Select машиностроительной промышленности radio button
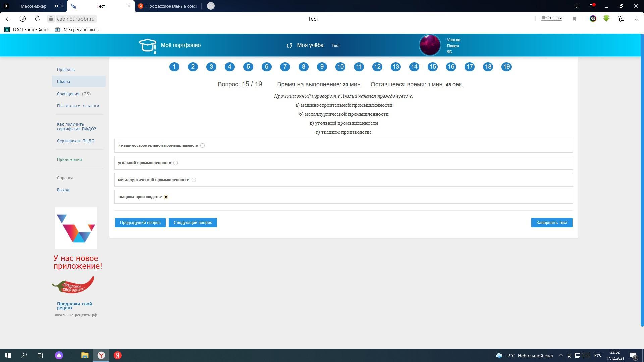The height and width of the screenshot is (362, 644). (202, 145)
